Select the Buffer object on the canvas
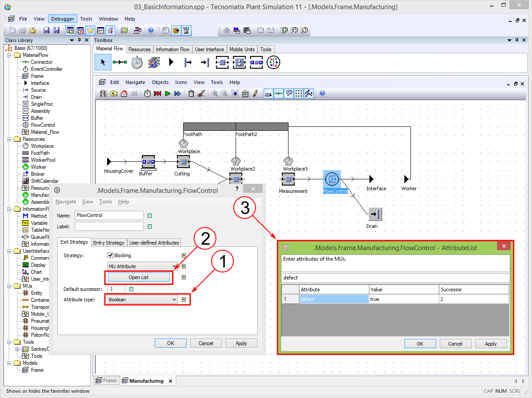The height and width of the screenshot is (398, 532). click(148, 162)
